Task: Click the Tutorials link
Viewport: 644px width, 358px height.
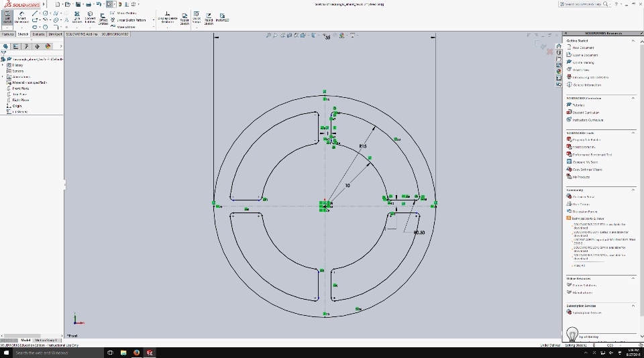Action: 578,105
